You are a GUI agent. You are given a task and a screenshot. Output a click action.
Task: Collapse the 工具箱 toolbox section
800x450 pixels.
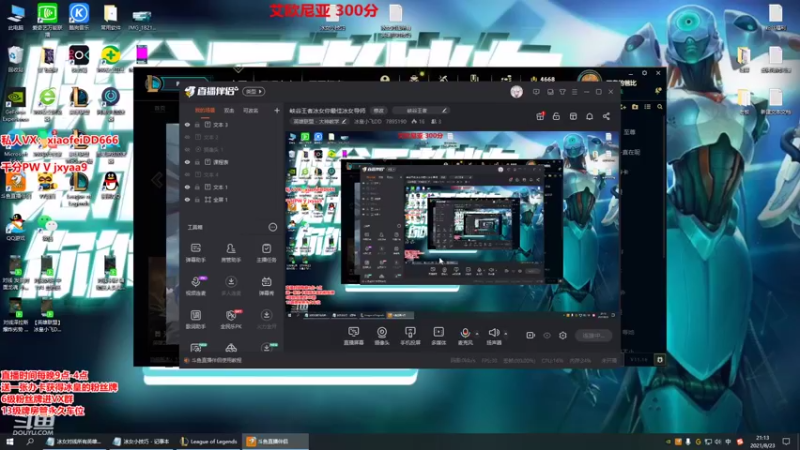pyautogui.click(x=272, y=227)
